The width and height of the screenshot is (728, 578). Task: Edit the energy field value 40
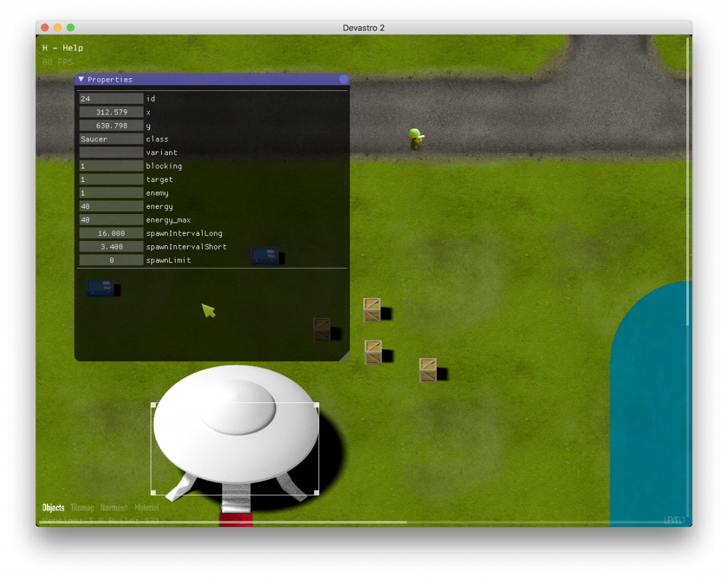tap(111, 206)
